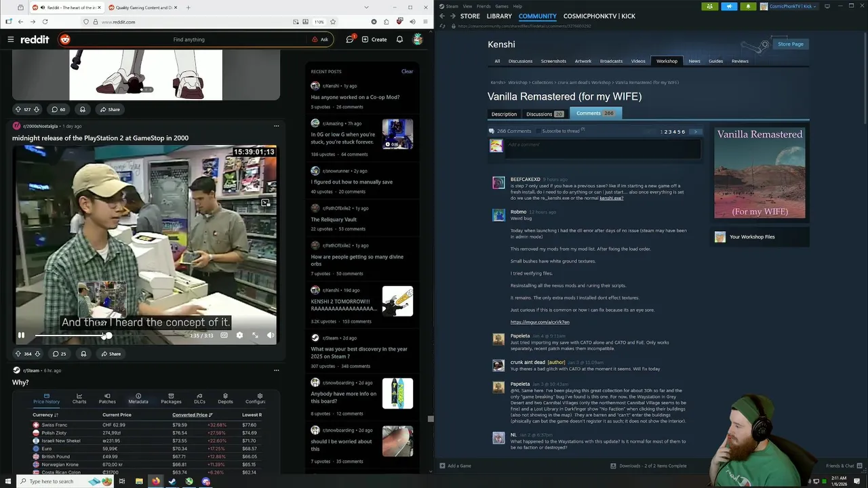
Task: Click the blue Steam announcements megaphone
Action: 729,6
